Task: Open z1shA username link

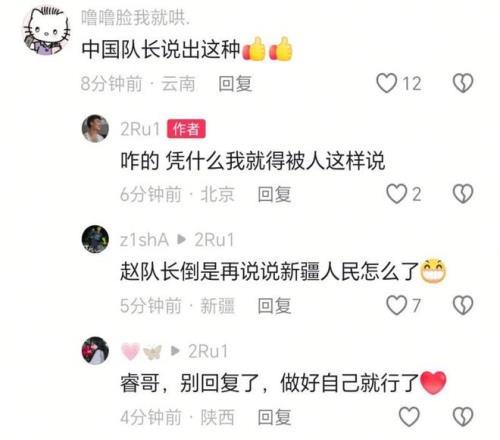Action: point(144,240)
